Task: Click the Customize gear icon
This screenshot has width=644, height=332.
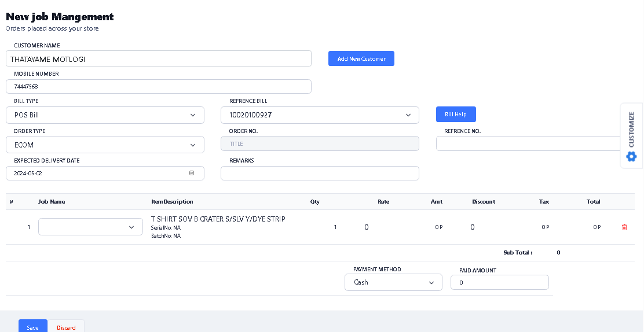Action: point(631,156)
